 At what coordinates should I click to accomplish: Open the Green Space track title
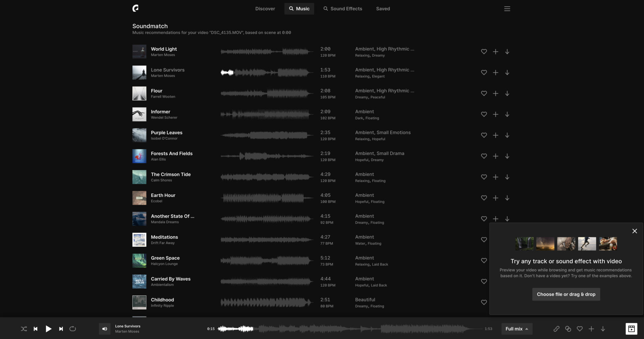click(x=165, y=258)
